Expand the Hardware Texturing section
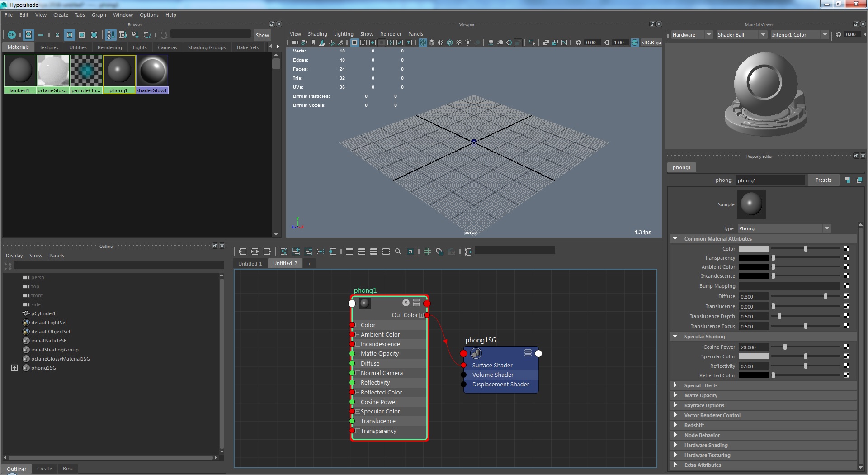Viewport: 868px width, 475px height. click(x=675, y=455)
